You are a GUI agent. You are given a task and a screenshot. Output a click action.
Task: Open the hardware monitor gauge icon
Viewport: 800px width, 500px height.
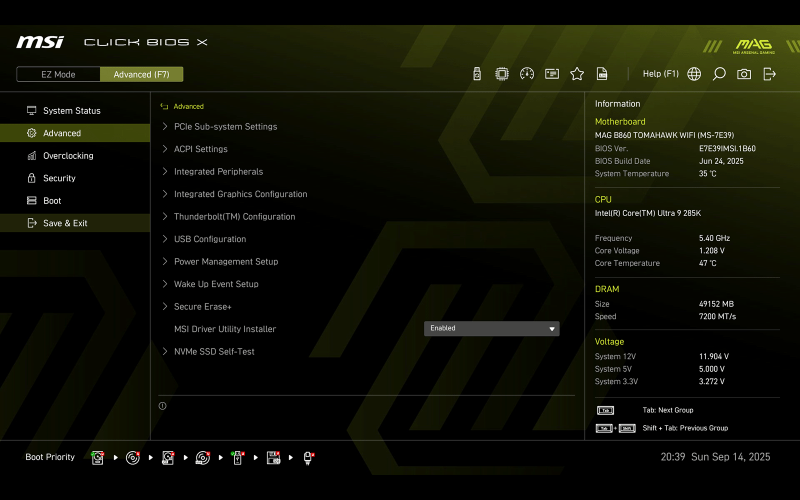[527, 74]
